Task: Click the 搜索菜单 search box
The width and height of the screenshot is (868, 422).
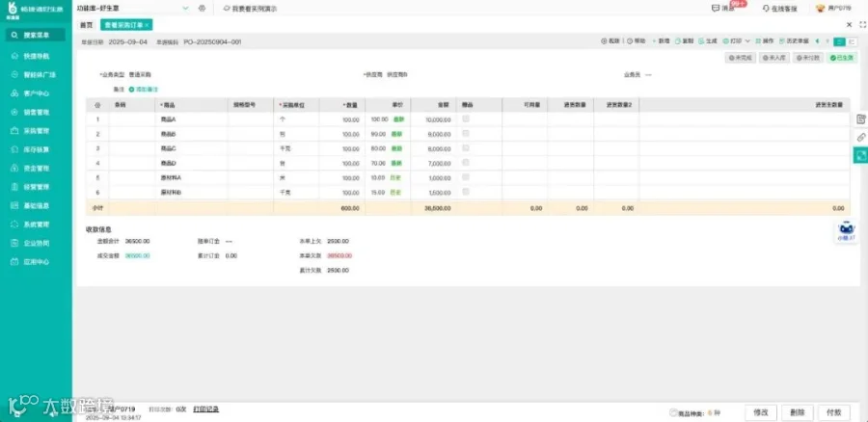Action: (x=36, y=35)
